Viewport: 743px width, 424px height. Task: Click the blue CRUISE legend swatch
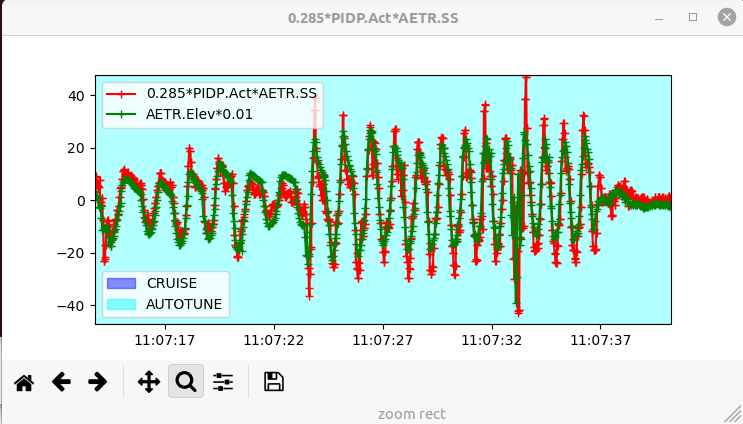122,283
